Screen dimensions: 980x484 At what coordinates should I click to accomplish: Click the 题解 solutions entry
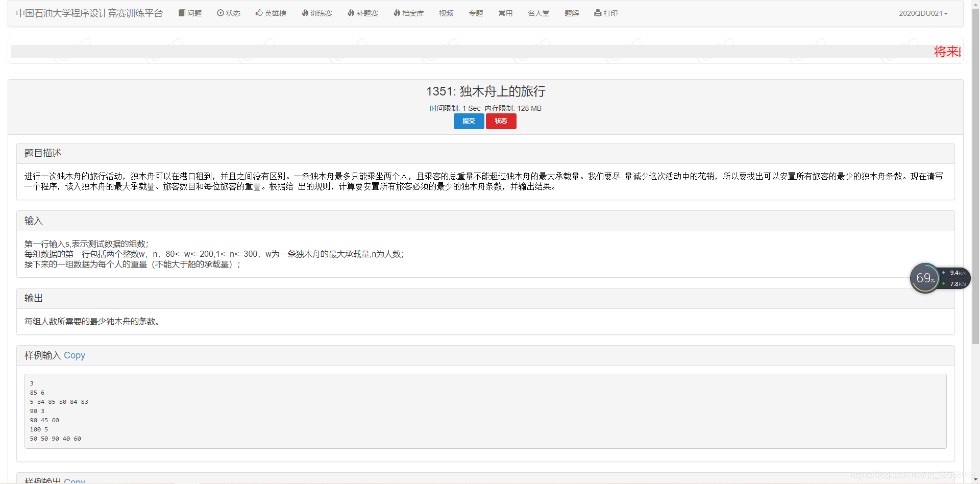coord(572,13)
